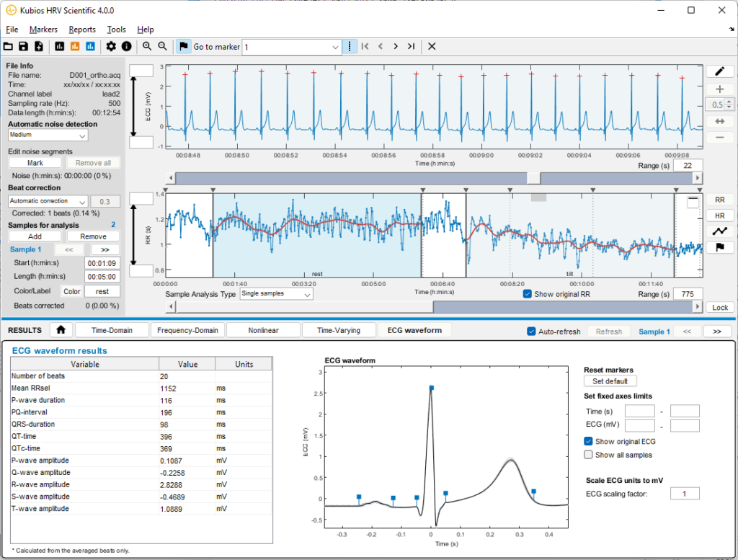This screenshot has width=738, height=560.
Task: Open the Markers menu
Action: (x=43, y=29)
